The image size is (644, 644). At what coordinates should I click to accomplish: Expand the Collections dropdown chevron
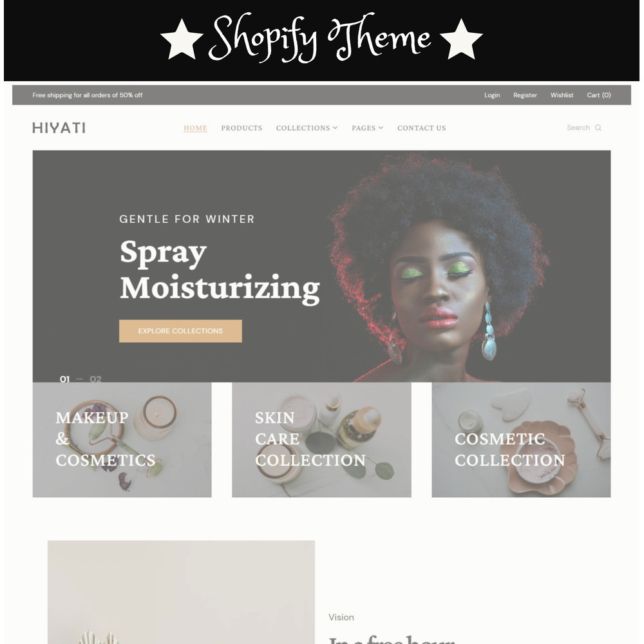[335, 128]
